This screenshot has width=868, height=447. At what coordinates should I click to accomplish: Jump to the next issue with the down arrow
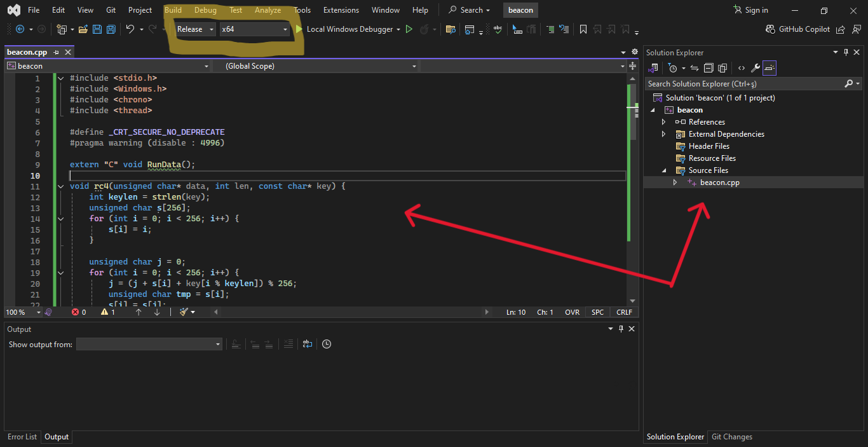coord(157,312)
